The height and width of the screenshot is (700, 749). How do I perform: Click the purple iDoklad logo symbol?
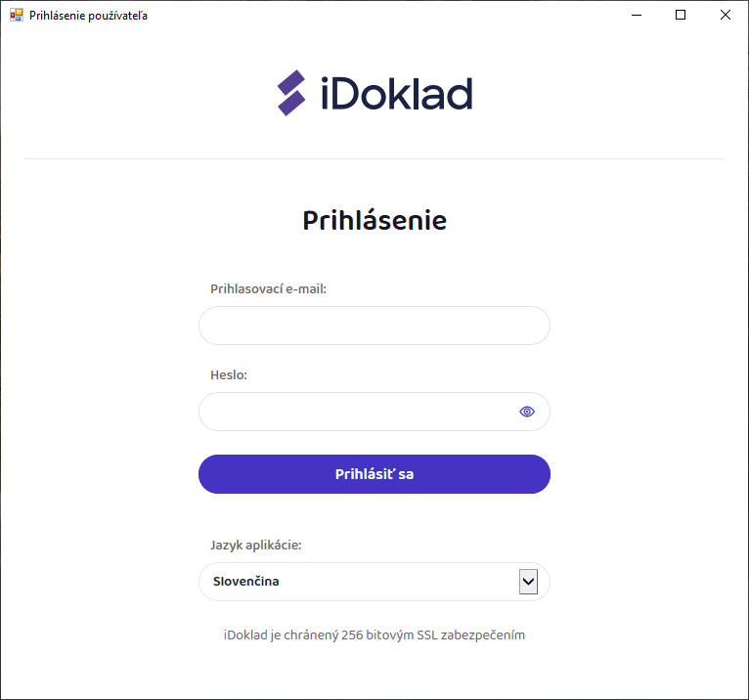coord(291,93)
